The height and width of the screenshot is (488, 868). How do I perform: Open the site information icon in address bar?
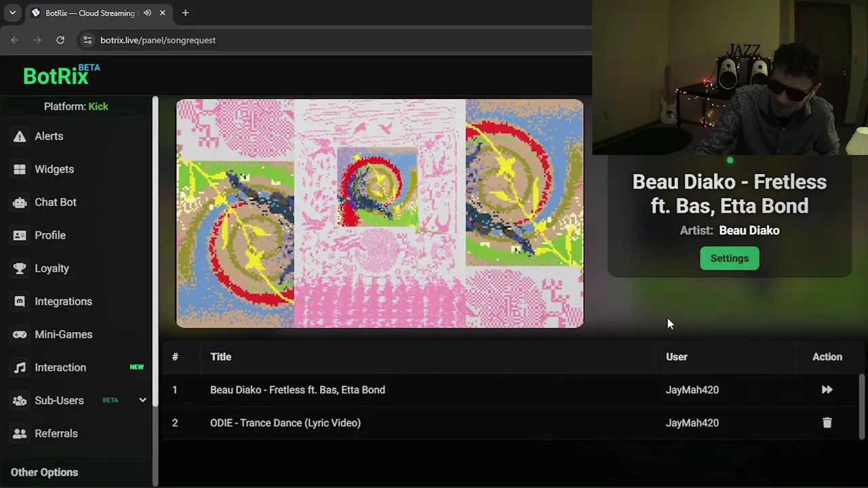pos(87,40)
